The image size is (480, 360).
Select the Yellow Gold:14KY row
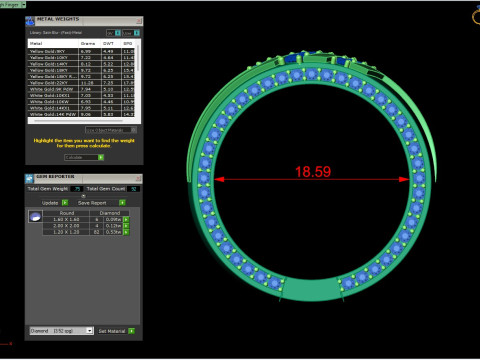pos(81,64)
